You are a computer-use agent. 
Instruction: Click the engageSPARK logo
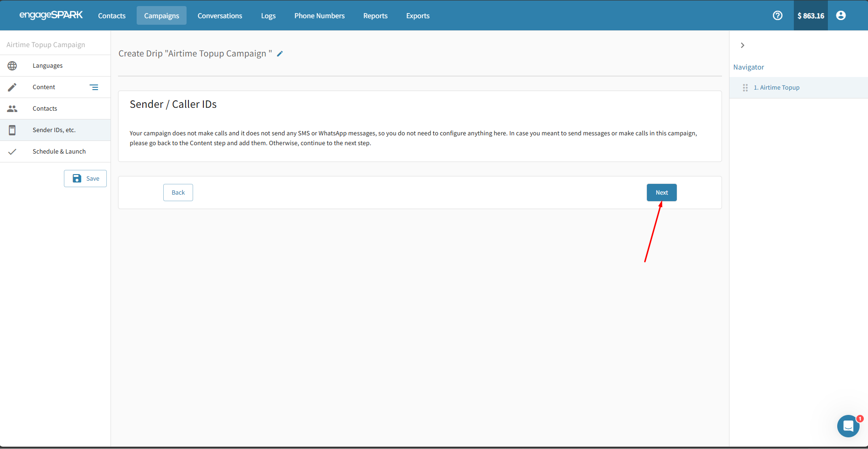pos(51,15)
